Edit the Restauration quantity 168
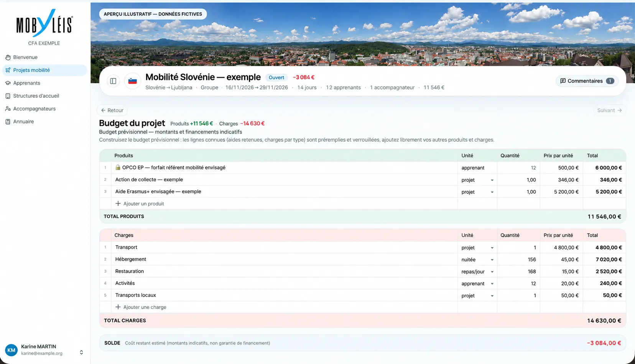This screenshot has height=364, width=635. coord(518,271)
